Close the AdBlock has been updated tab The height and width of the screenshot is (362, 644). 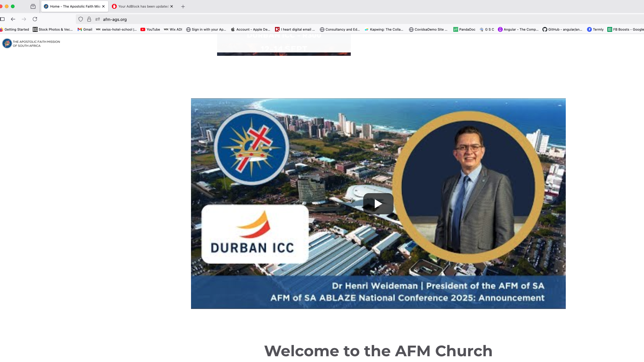[x=172, y=6]
